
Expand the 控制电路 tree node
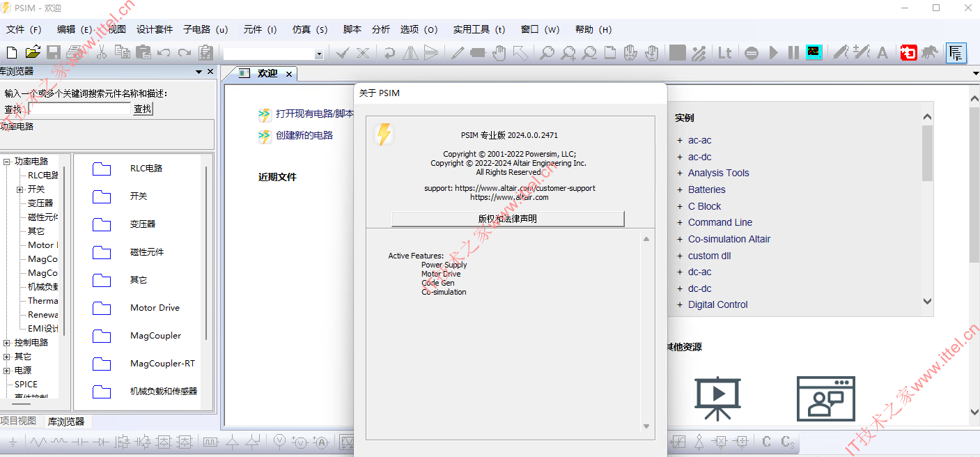click(x=7, y=343)
